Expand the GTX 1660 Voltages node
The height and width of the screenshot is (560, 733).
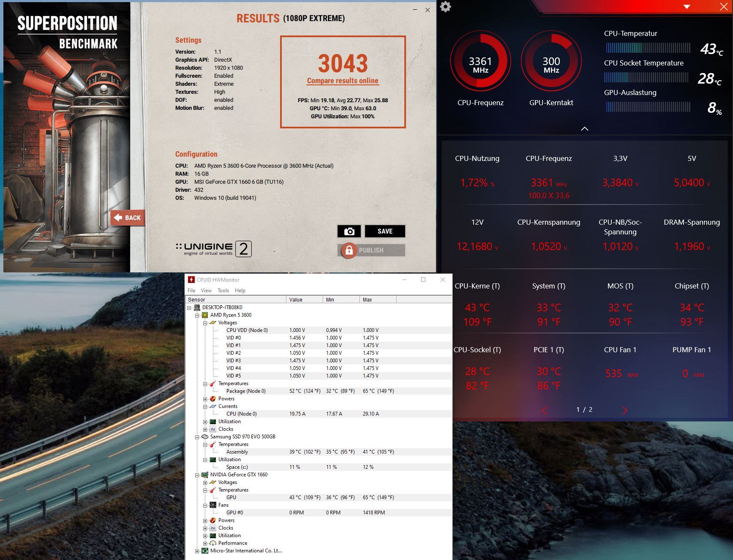(205, 482)
